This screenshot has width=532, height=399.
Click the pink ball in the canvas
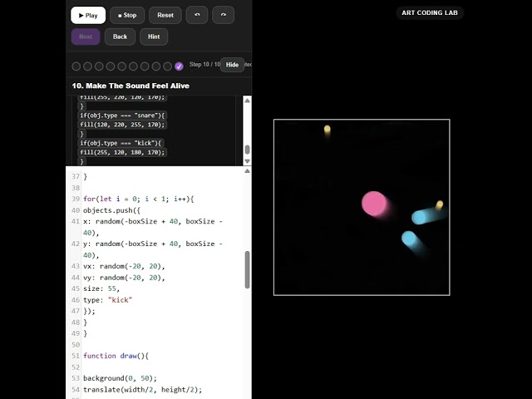(374, 204)
